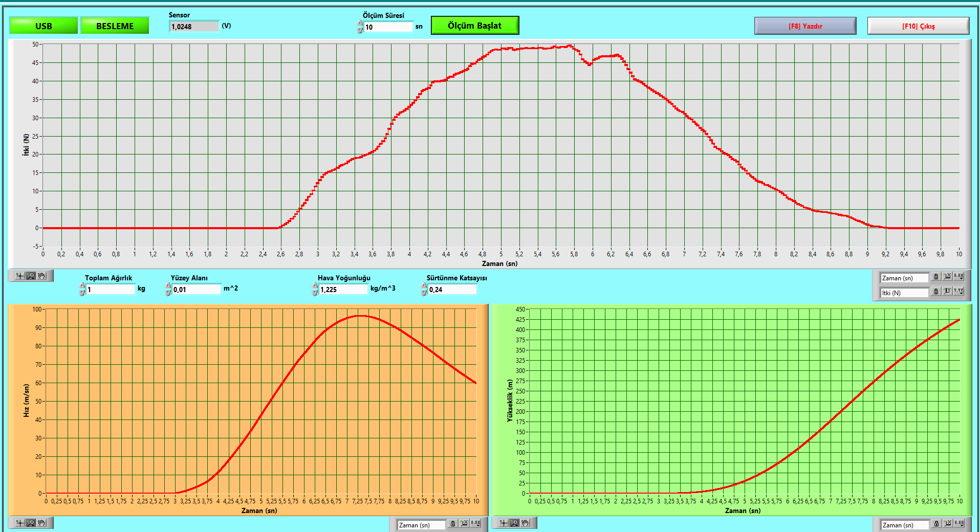Open x.xx format menu in Yükseklik graph legend
Viewport: 980px width, 532px height.
pyautogui.click(x=959, y=523)
